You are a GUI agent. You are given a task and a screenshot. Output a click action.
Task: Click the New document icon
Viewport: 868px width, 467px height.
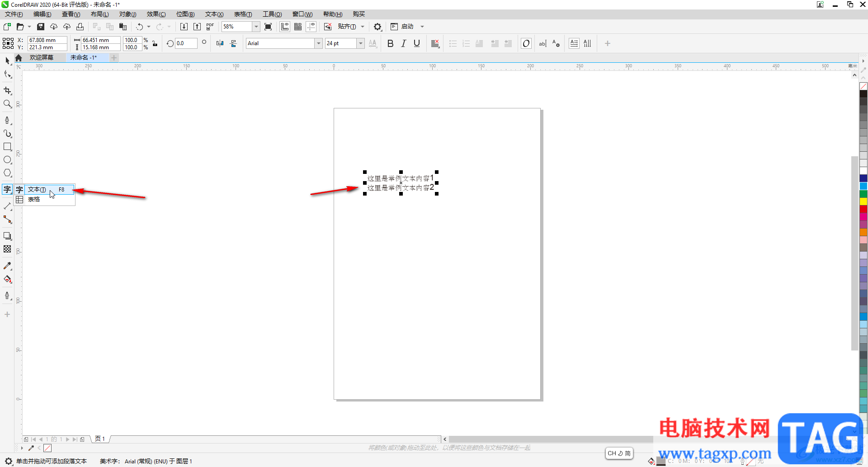[7, 27]
